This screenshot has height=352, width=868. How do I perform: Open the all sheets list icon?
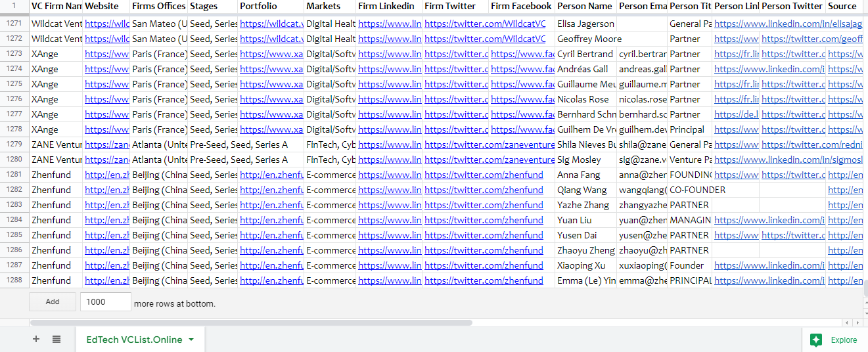pos(57,340)
